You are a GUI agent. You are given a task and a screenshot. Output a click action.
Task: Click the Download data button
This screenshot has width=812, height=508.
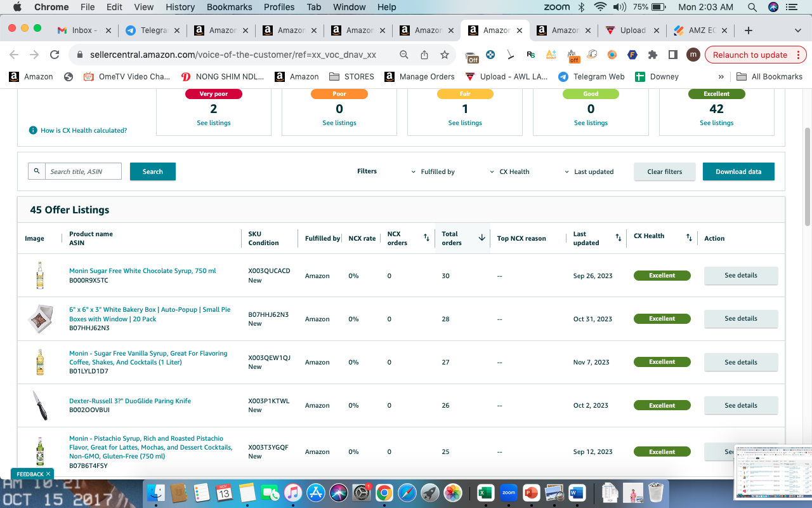pyautogui.click(x=738, y=171)
